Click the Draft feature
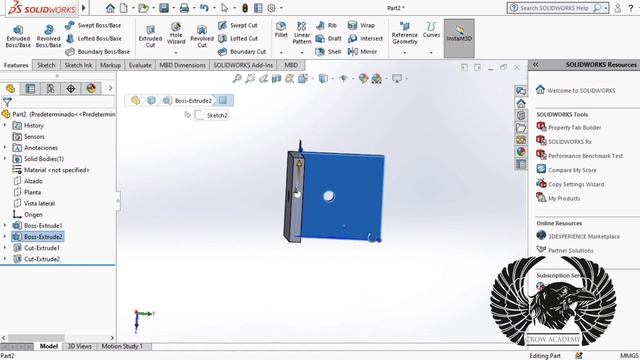The width and height of the screenshot is (640, 360). (x=329, y=38)
